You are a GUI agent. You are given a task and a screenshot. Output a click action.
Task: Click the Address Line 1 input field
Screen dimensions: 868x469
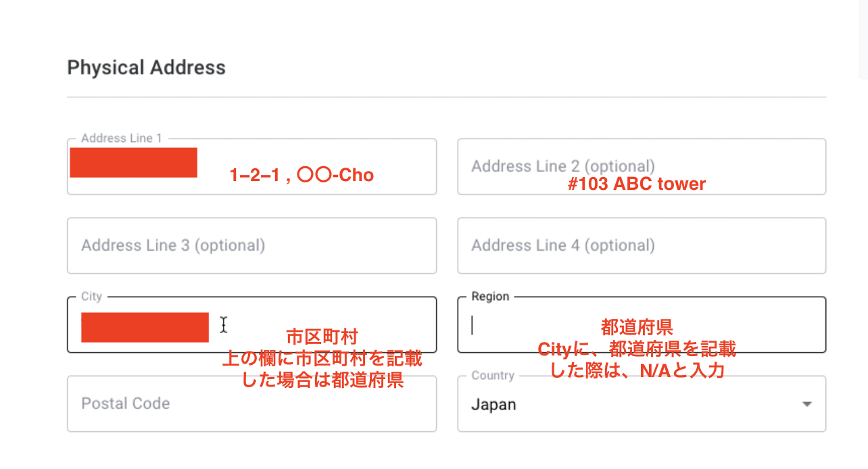click(x=251, y=166)
